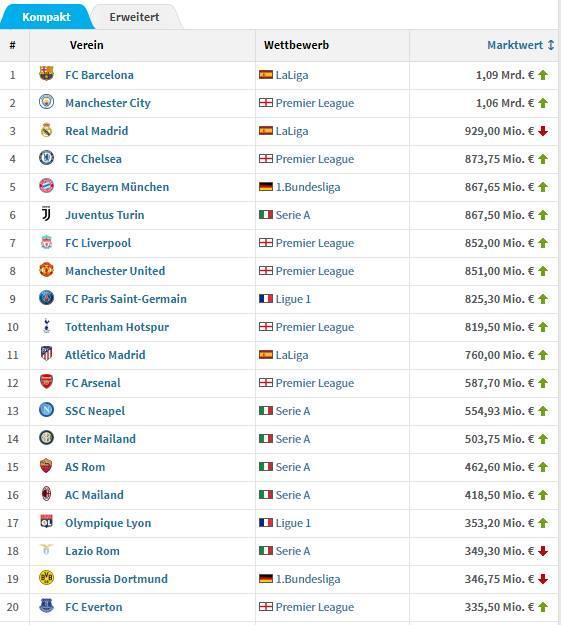Select the Kompakt tab

pyautogui.click(x=46, y=17)
